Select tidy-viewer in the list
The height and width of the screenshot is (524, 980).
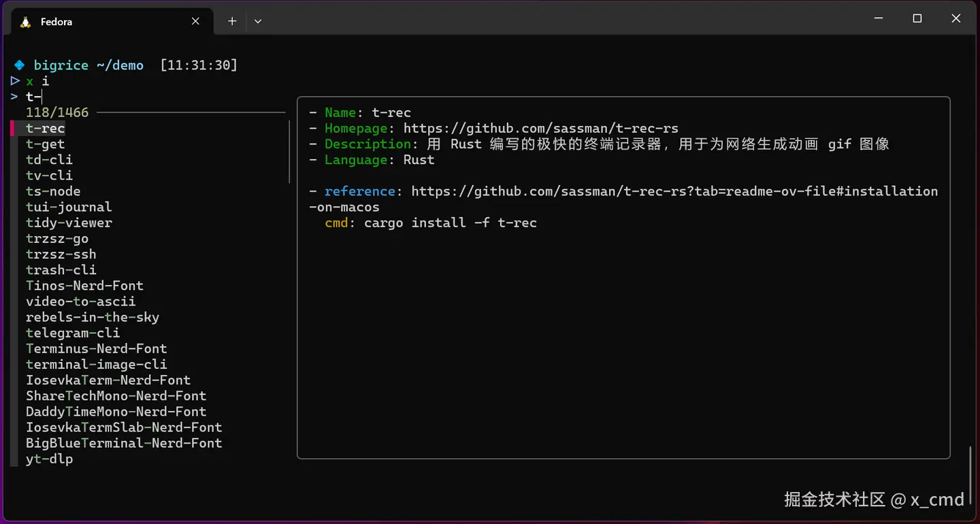pos(69,223)
